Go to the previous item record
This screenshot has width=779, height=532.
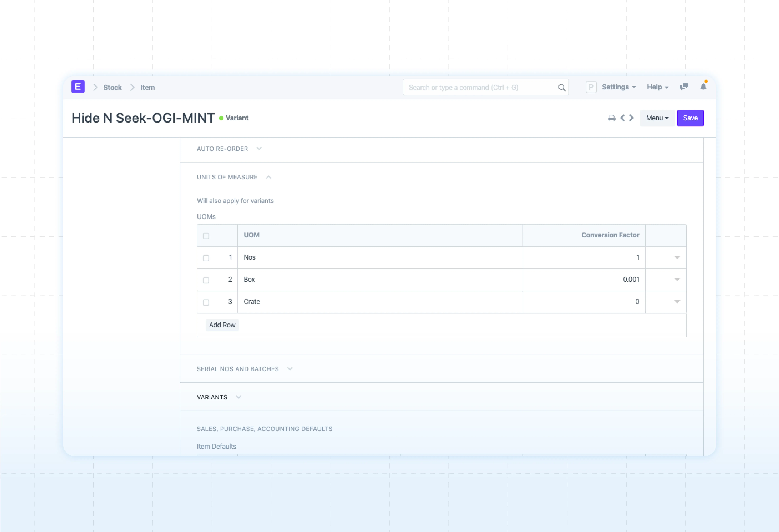point(622,118)
